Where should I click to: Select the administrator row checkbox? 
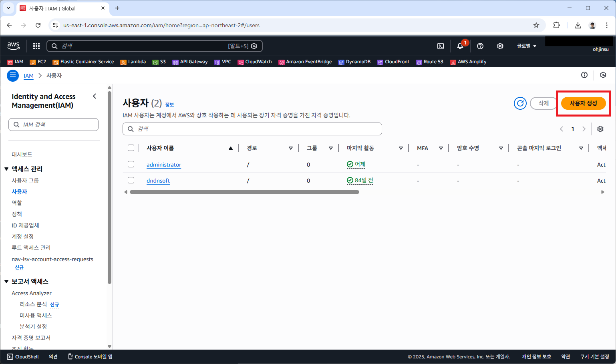click(131, 164)
